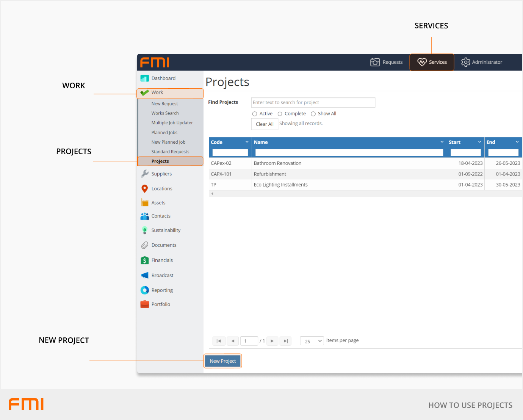Expand the Name column filter menu
The image size is (523, 420).
tap(442, 142)
